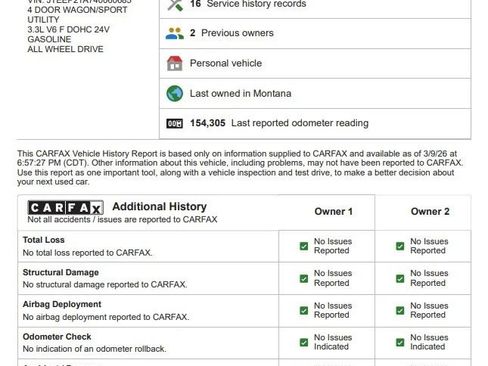488x366 pixels.
Task: Click Owner 1 'No Issues Reported' for Total Loss
Action: [x=333, y=246]
